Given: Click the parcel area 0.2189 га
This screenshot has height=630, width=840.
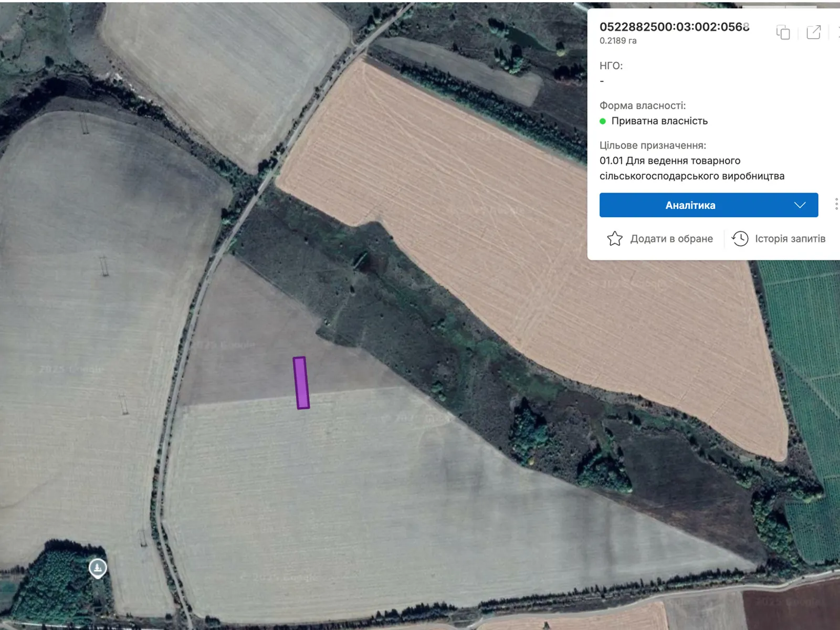Looking at the screenshot, I should (618, 41).
